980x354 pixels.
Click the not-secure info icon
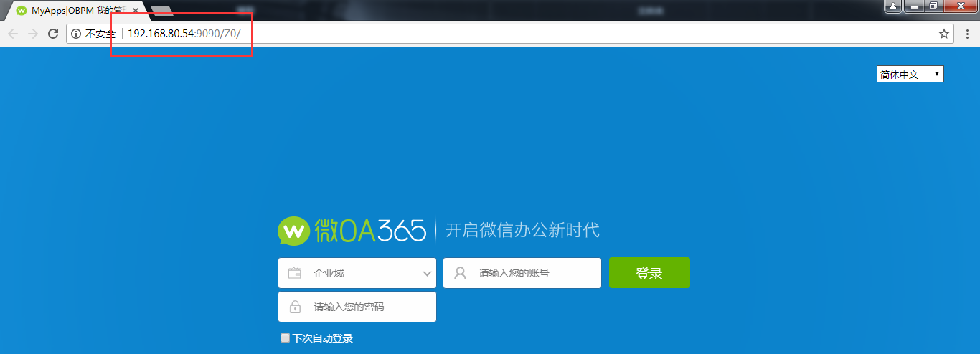(x=76, y=34)
